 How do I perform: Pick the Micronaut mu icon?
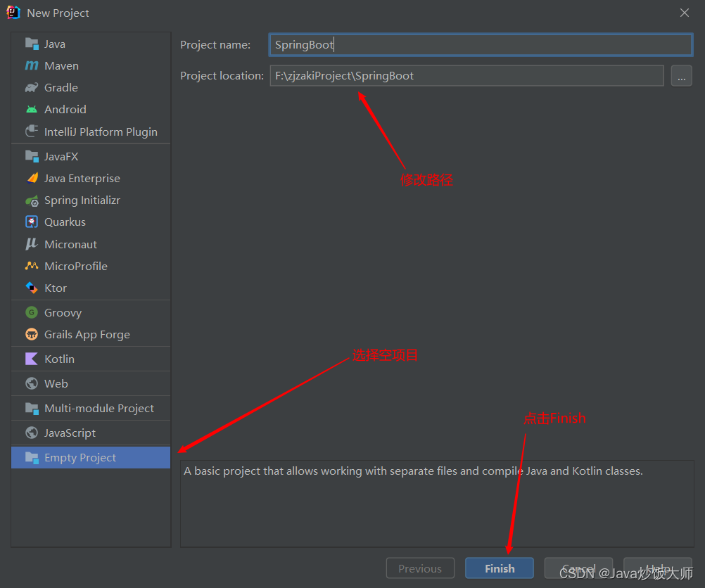coord(32,244)
